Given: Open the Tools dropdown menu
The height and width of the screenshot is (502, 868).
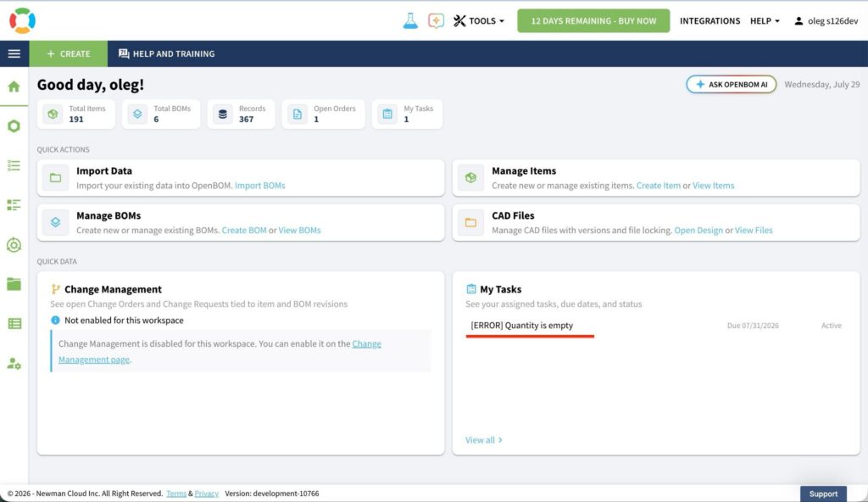Looking at the screenshot, I should [479, 21].
